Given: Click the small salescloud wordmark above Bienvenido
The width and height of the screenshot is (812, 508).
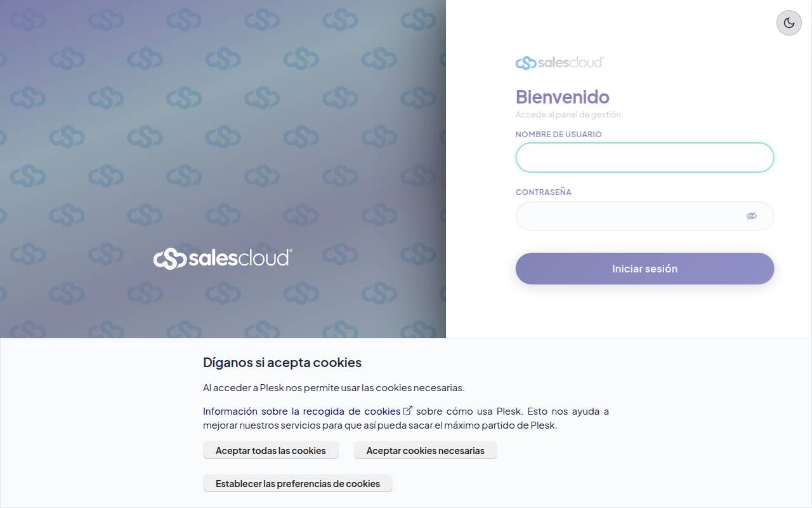Looking at the screenshot, I should [x=571, y=62].
